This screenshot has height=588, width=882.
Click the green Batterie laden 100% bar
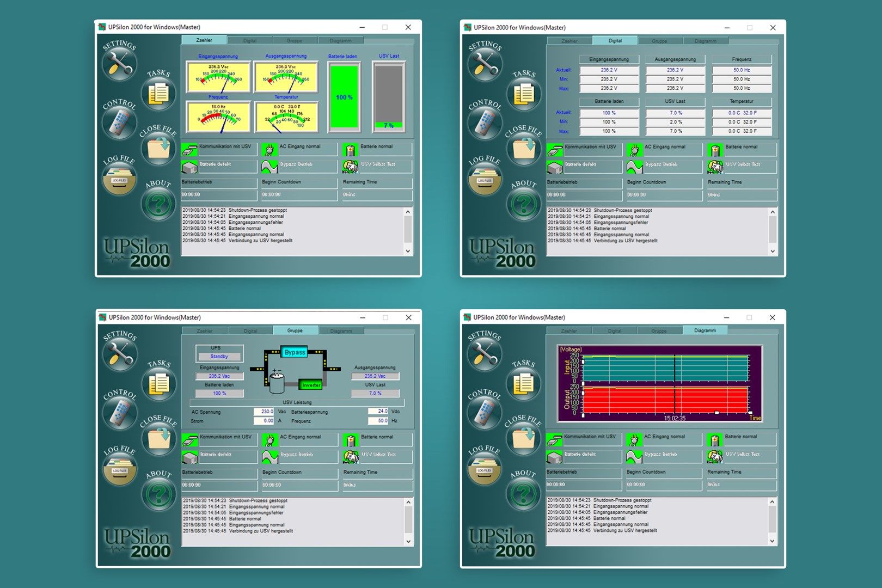click(x=344, y=97)
